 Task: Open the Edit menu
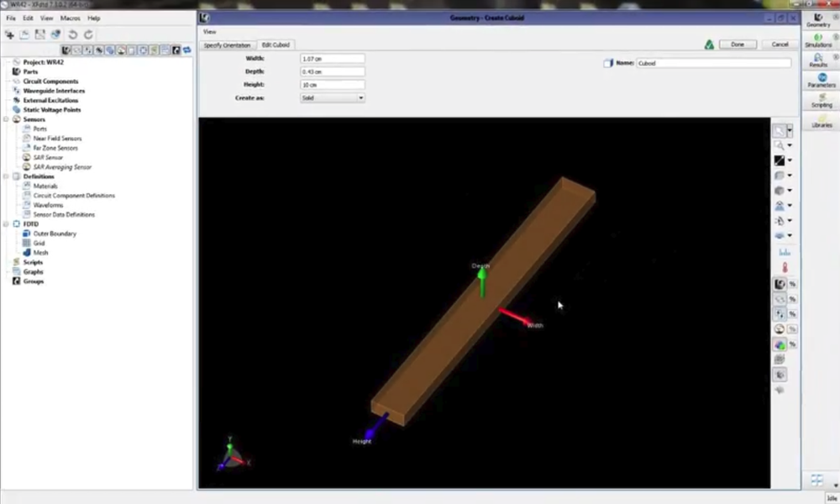tap(28, 18)
